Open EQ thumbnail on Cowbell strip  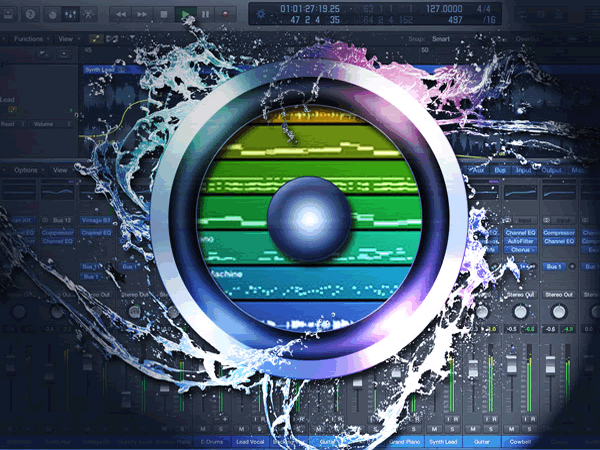(559, 193)
